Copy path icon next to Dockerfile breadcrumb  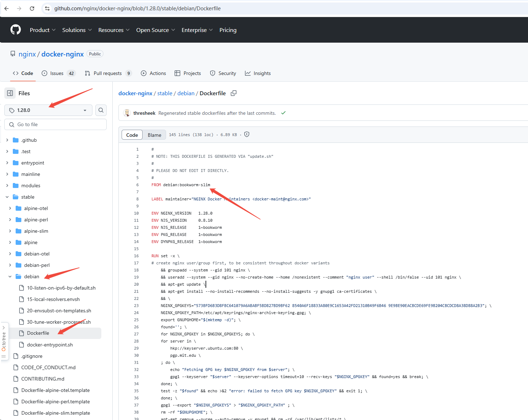click(234, 93)
